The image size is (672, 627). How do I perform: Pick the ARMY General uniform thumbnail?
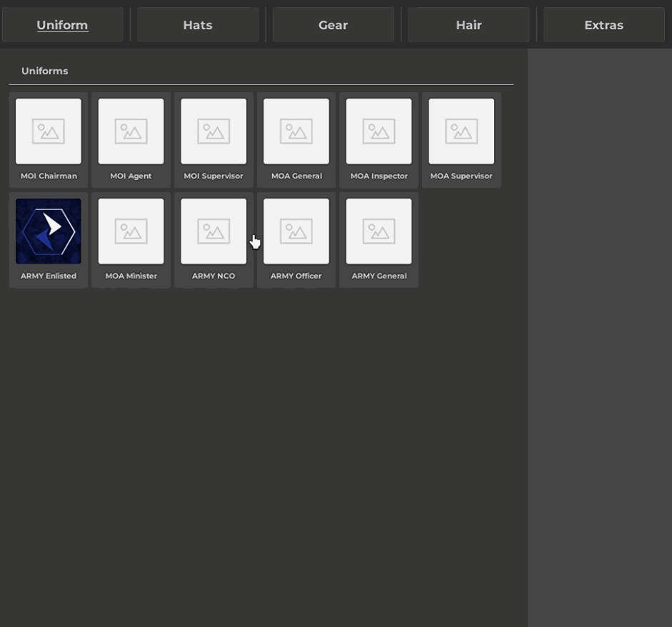[378, 231]
